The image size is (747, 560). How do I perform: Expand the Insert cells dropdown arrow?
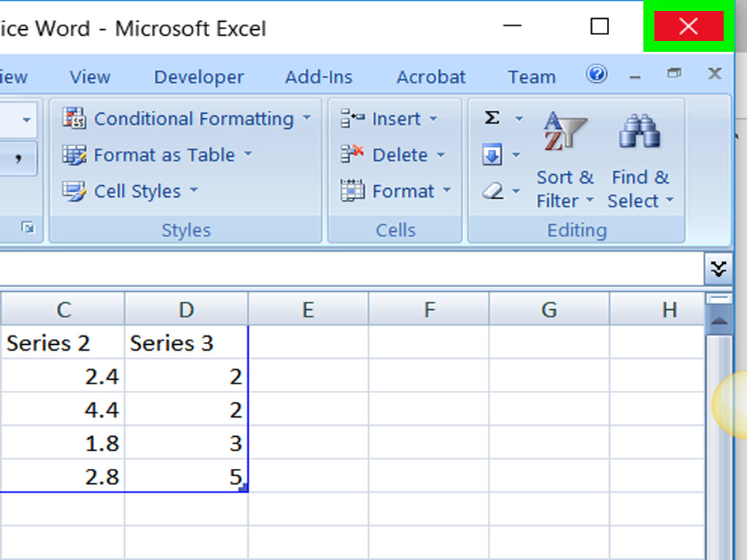(433, 119)
